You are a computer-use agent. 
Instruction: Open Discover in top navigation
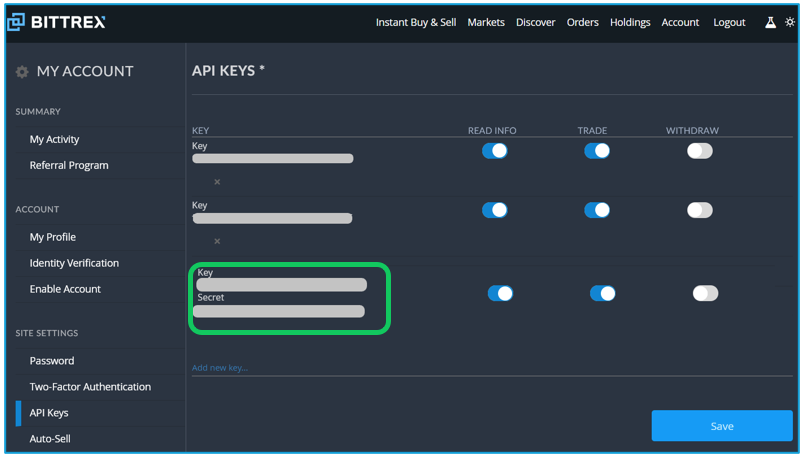coord(536,23)
